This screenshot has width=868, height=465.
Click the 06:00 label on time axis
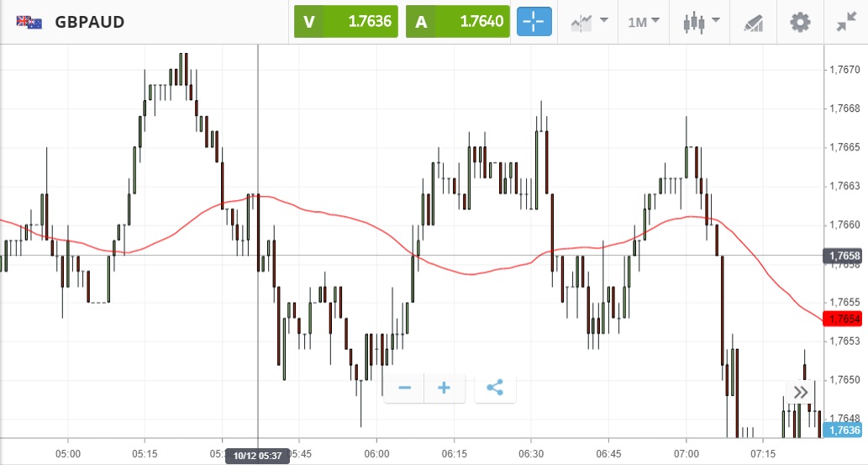click(x=376, y=453)
